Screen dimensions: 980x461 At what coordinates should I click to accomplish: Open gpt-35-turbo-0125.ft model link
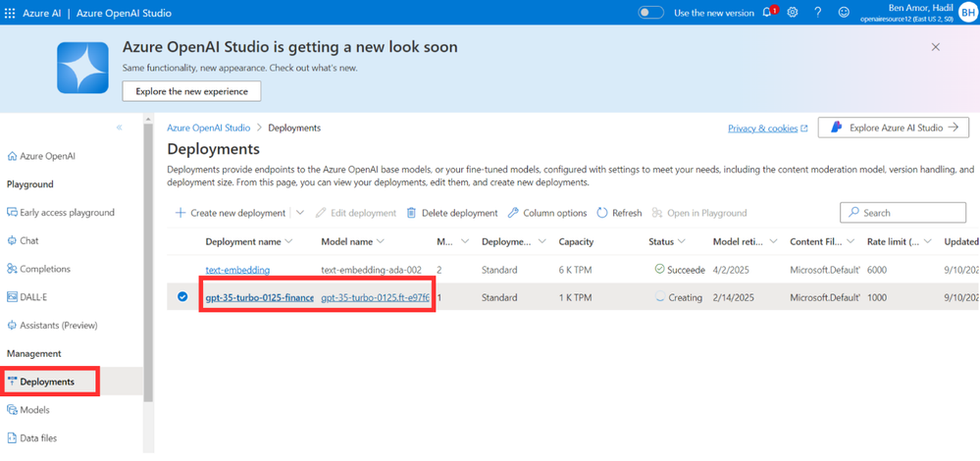[x=375, y=298]
